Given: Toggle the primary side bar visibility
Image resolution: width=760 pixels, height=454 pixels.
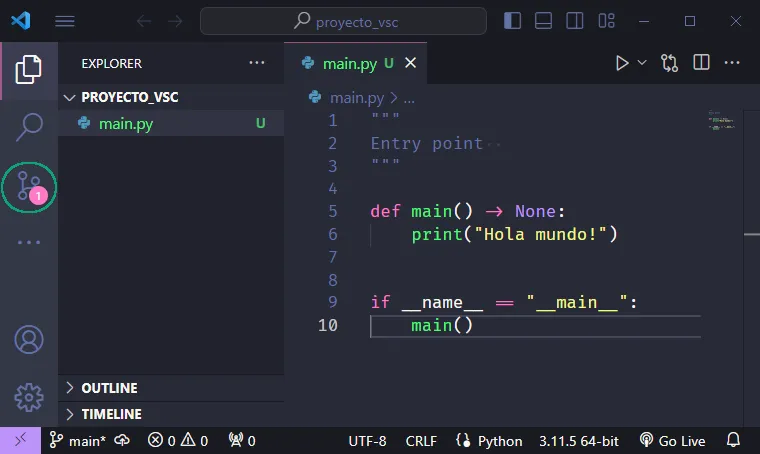Looking at the screenshot, I should click(513, 21).
